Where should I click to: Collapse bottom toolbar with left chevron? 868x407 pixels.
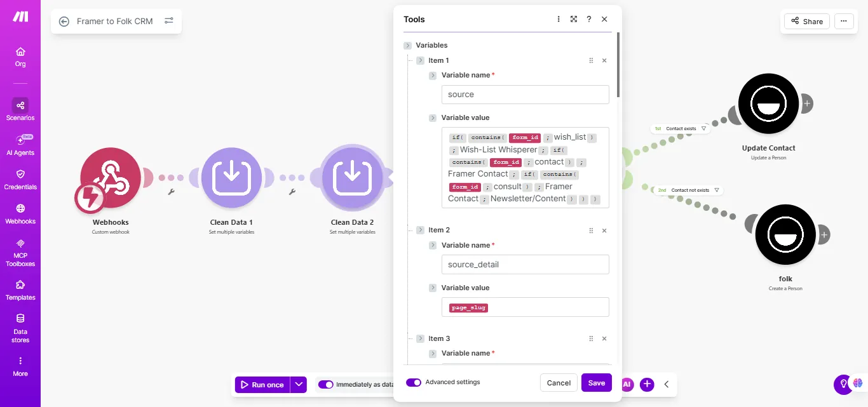point(667,384)
